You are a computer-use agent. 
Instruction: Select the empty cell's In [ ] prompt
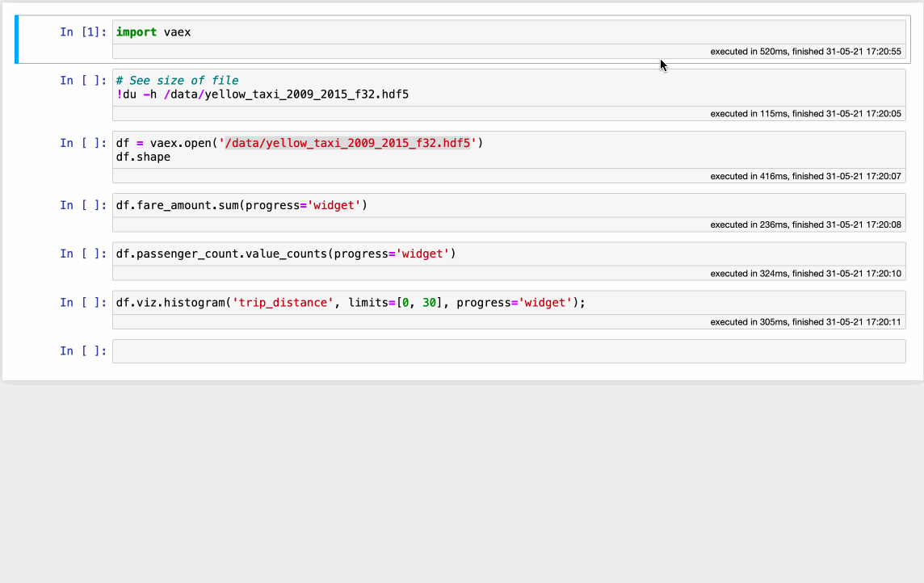point(82,351)
